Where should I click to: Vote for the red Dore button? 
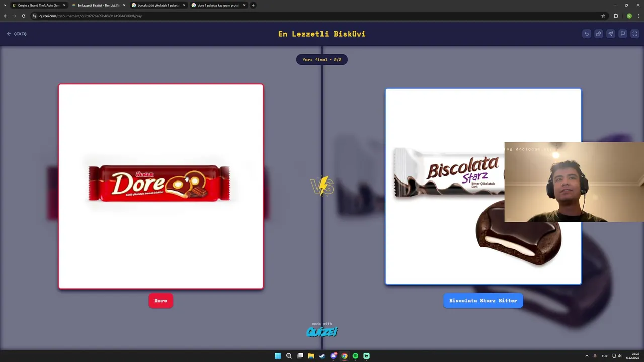click(160, 301)
